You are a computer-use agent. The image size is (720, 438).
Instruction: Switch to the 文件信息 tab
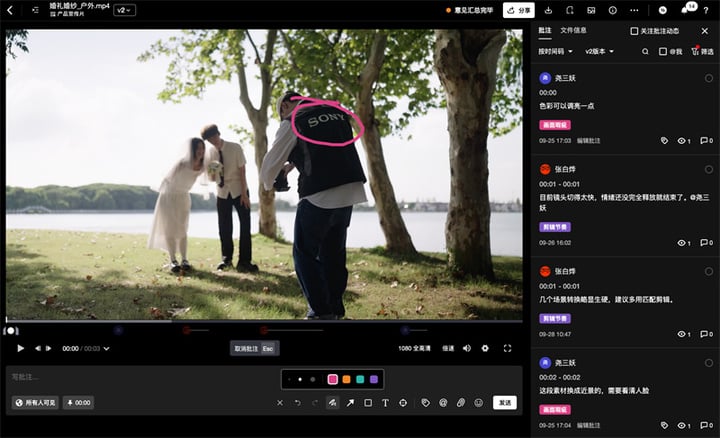(x=574, y=31)
